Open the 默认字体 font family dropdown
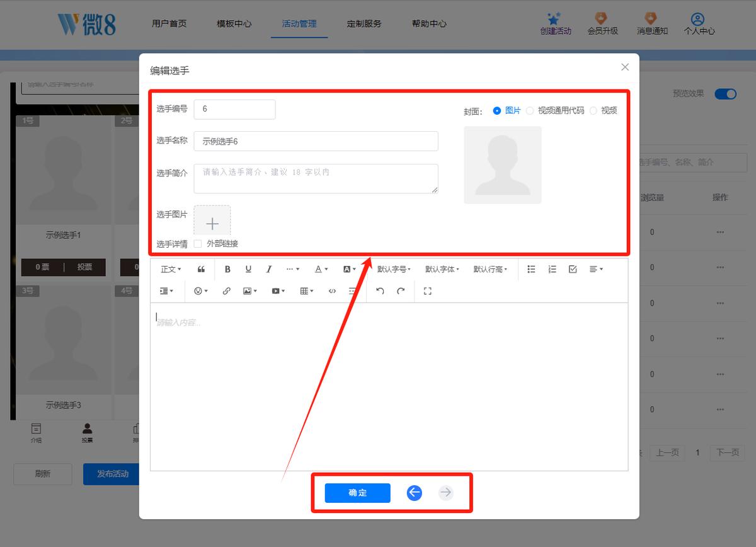 [x=442, y=269]
